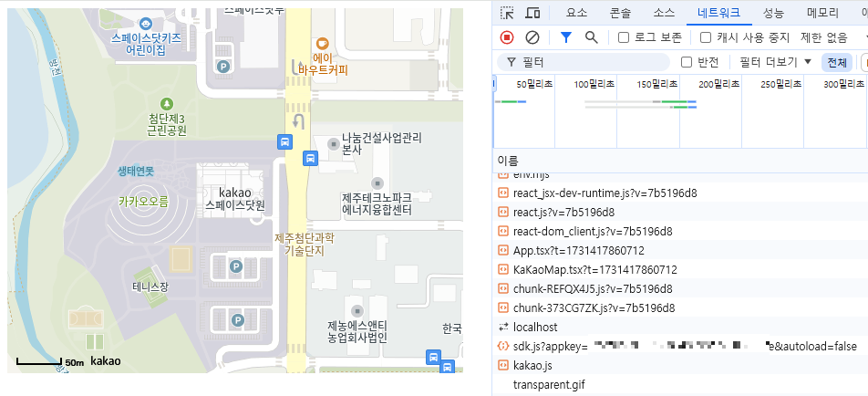Click the 첨단제3 근린공원 tree marker
Image resolution: width=868 pixels, height=396 pixels.
[x=166, y=104]
